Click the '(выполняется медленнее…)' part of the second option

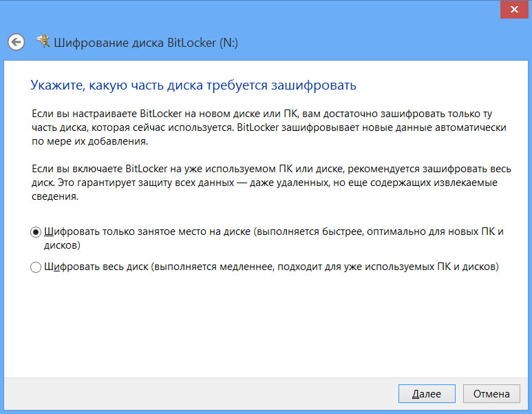[x=325, y=267]
